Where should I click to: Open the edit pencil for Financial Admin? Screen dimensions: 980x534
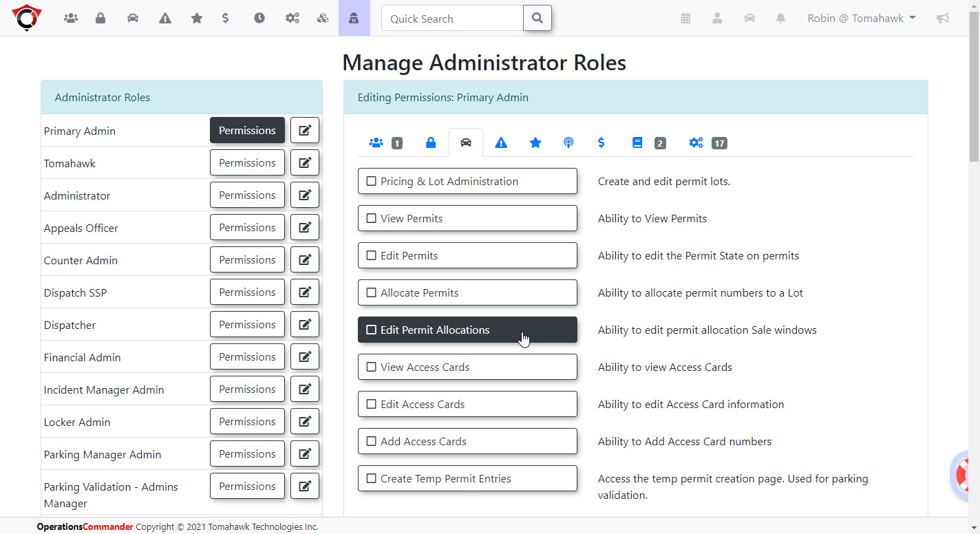click(305, 356)
